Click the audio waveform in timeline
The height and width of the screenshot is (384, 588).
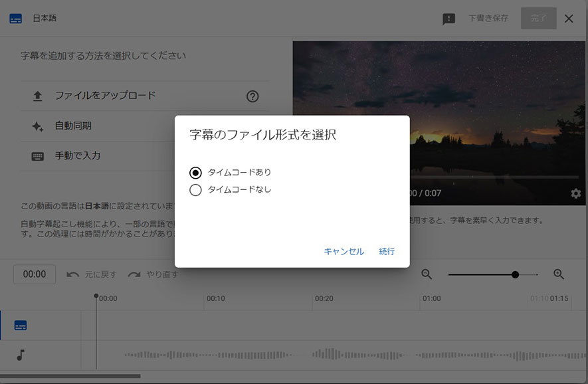click(355, 355)
